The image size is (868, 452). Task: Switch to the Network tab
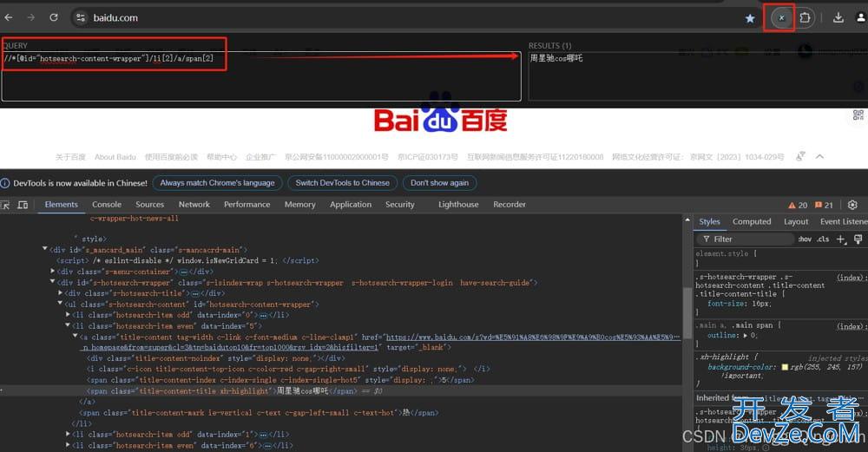pos(194,205)
